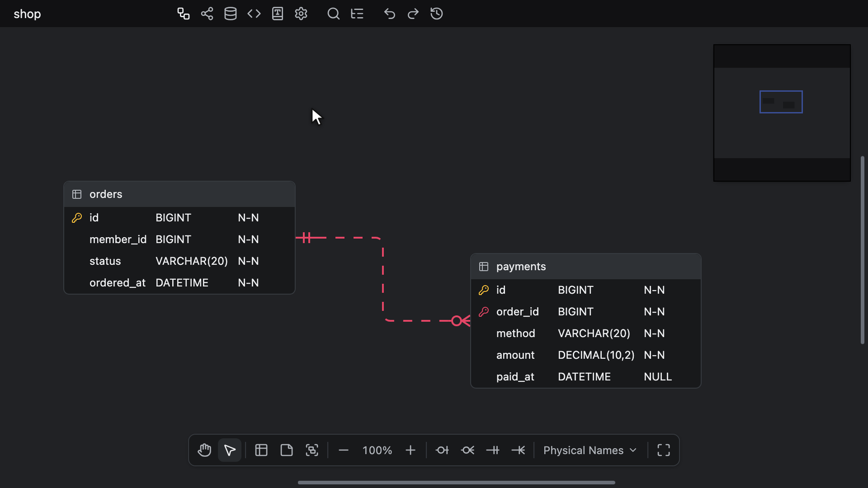Add a new memo note
Viewport: 868px width, 488px height.
pyautogui.click(x=287, y=450)
